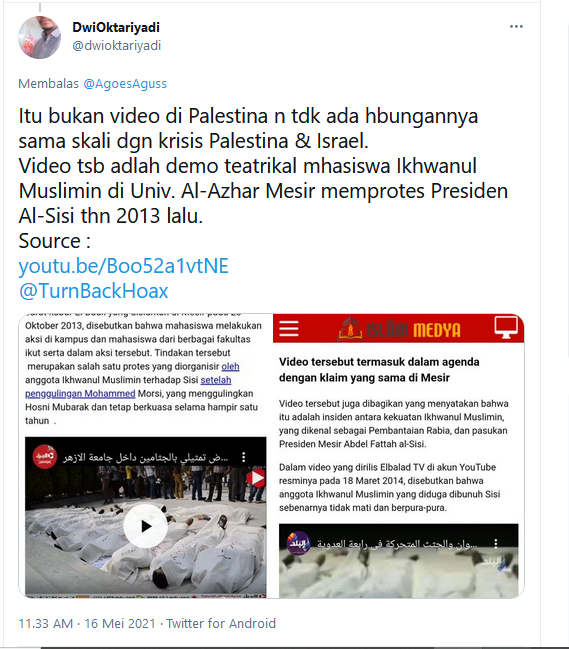Viewport: 569px width, 649px height.
Task: Click DwiOktariyadi's profile avatar
Action: pos(40,37)
